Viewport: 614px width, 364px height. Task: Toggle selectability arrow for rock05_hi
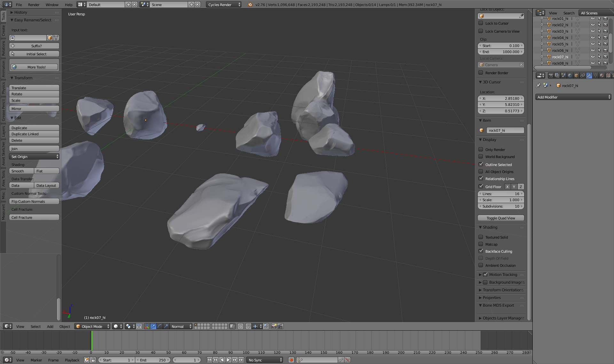(599, 44)
